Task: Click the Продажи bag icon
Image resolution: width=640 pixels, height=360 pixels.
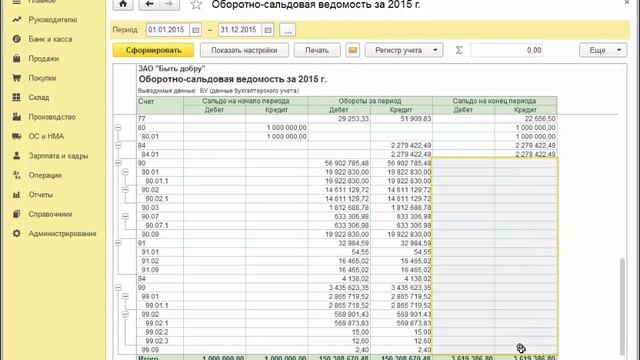Action: [x=16, y=58]
